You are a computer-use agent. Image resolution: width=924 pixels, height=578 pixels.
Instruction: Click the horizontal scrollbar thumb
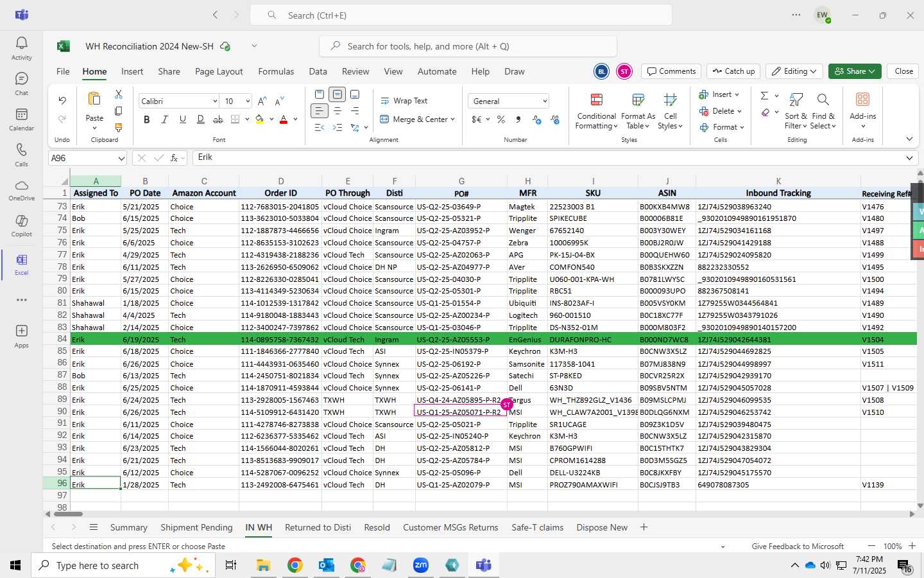68,514
